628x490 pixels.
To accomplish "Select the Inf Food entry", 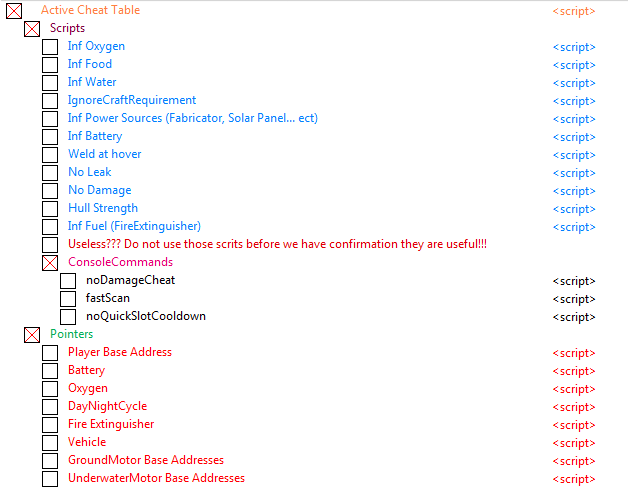I will tap(90, 64).
